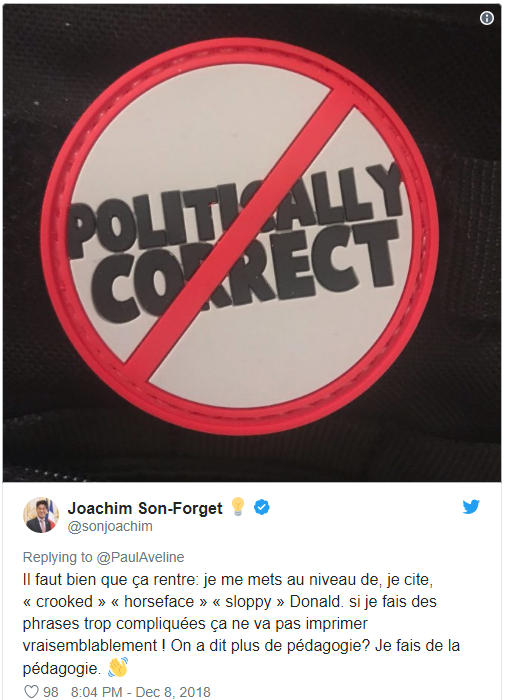The height and width of the screenshot is (700, 506).
Task: Like the tweet with the heart icon
Action: tap(31, 692)
